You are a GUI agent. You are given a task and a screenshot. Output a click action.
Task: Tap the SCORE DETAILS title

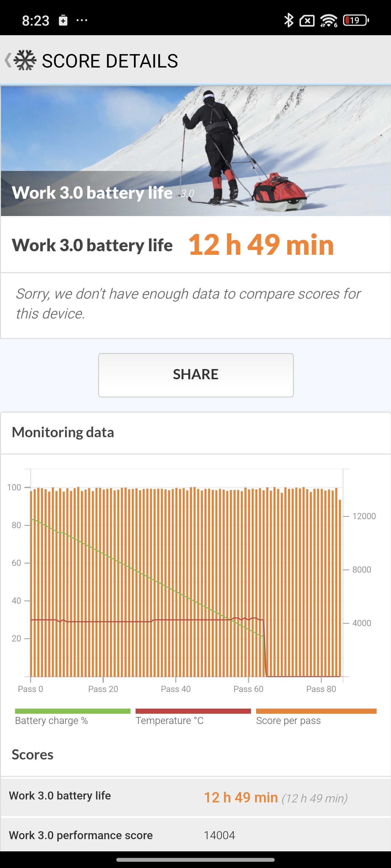click(x=110, y=61)
